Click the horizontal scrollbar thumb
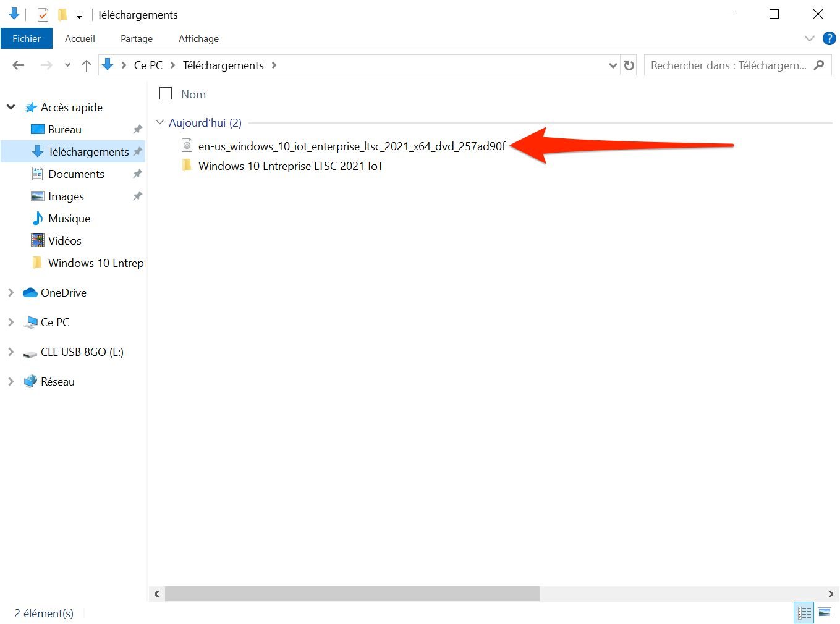Image resolution: width=840 pixels, height=624 pixels. tap(352, 594)
